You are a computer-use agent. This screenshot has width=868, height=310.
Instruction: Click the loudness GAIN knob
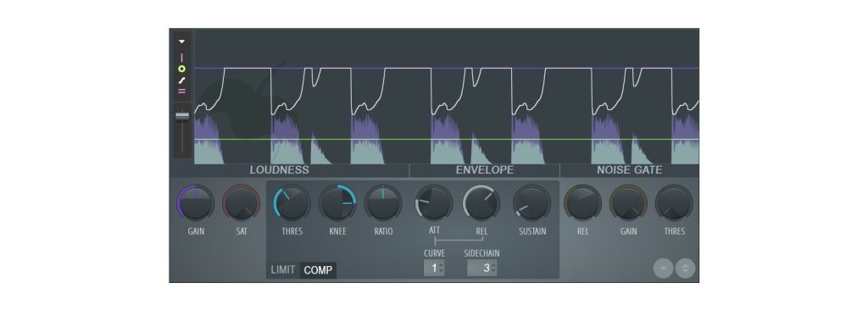tap(196, 203)
